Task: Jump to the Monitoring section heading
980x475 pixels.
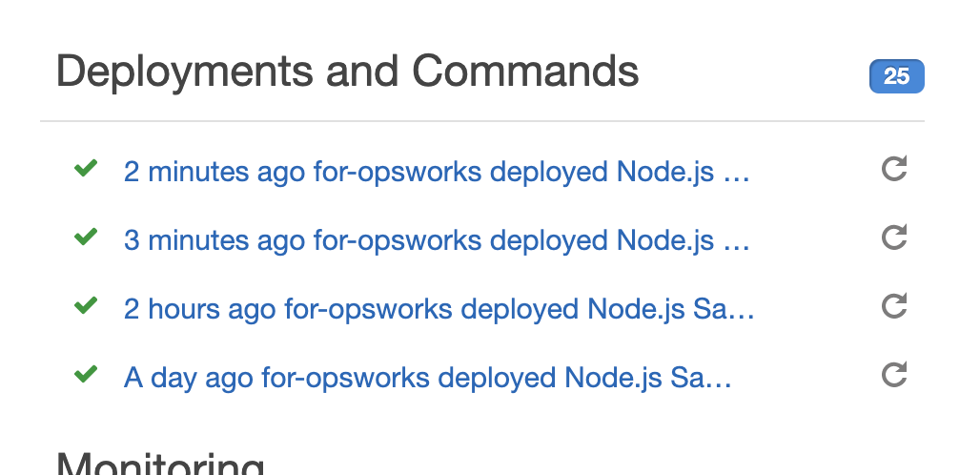Action: pyautogui.click(x=160, y=464)
